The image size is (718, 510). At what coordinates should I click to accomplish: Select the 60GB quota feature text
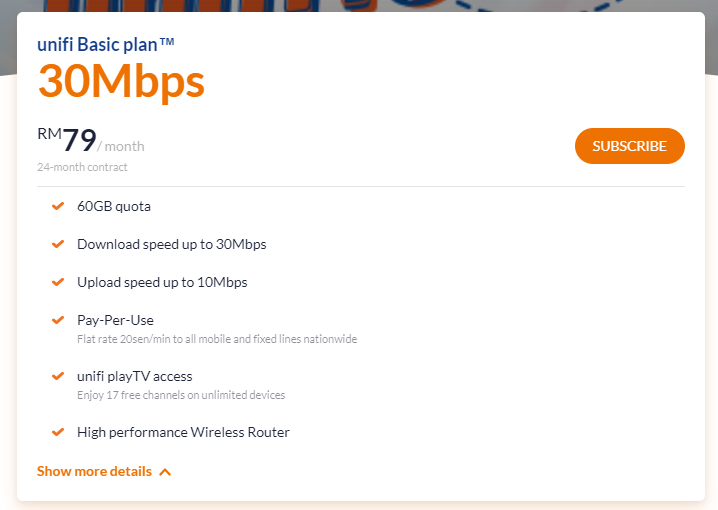coord(114,206)
